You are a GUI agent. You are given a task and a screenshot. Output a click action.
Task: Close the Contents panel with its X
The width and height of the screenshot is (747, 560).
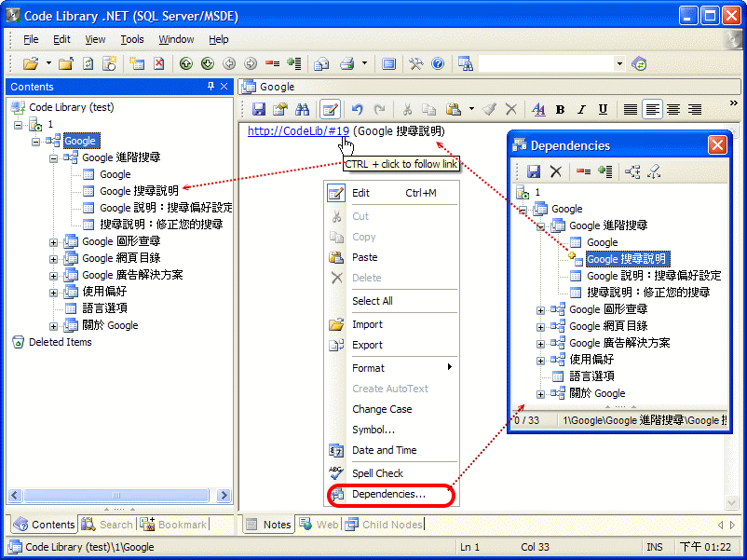[224, 87]
